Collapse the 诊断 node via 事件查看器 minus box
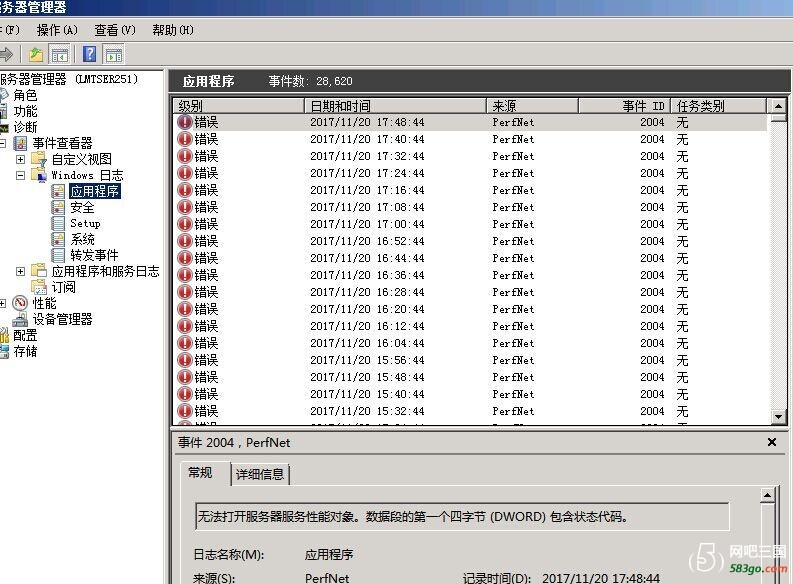 pyautogui.click(x=3, y=143)
